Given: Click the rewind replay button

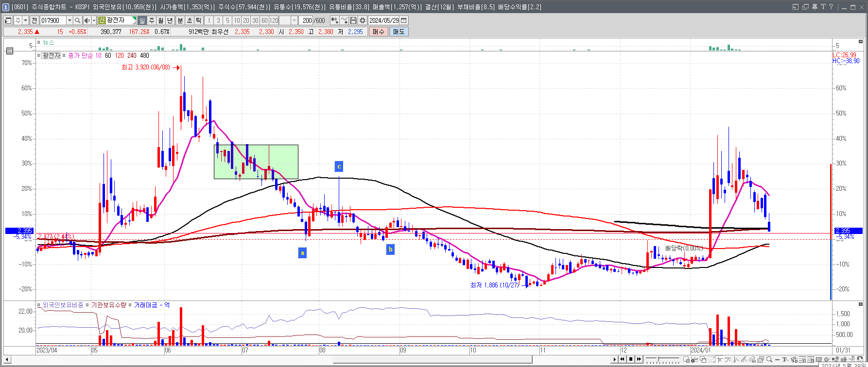Looking at the screenshot, I should 622,359.
